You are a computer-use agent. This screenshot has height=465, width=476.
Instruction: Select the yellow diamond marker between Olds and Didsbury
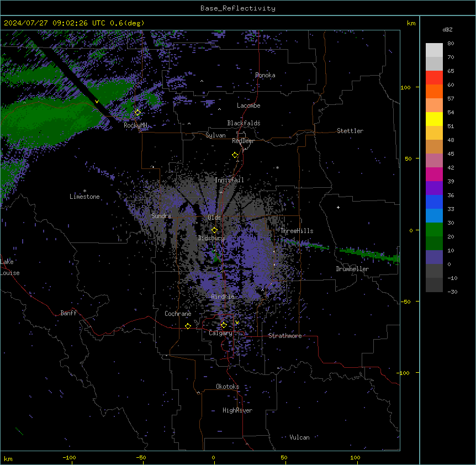pyautogui.click(x=214, y=230)
